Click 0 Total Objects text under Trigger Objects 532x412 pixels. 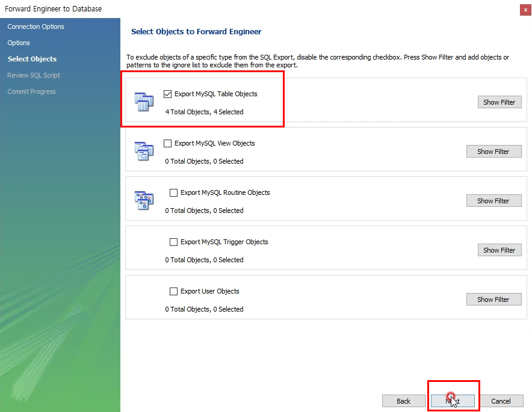pos(204,260)
